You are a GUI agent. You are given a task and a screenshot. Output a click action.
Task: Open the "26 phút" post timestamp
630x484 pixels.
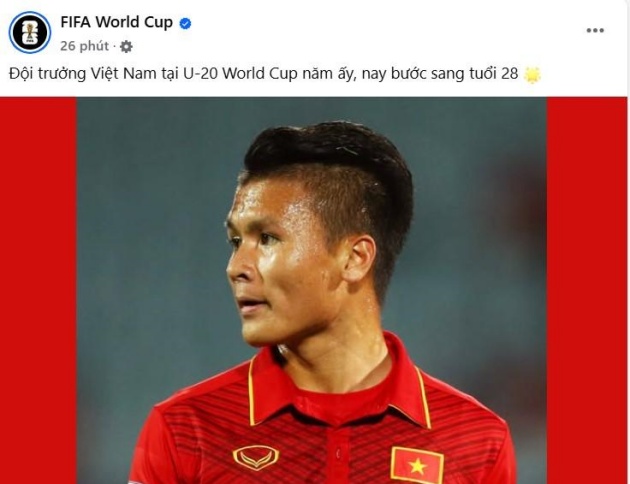click(84, 46)
